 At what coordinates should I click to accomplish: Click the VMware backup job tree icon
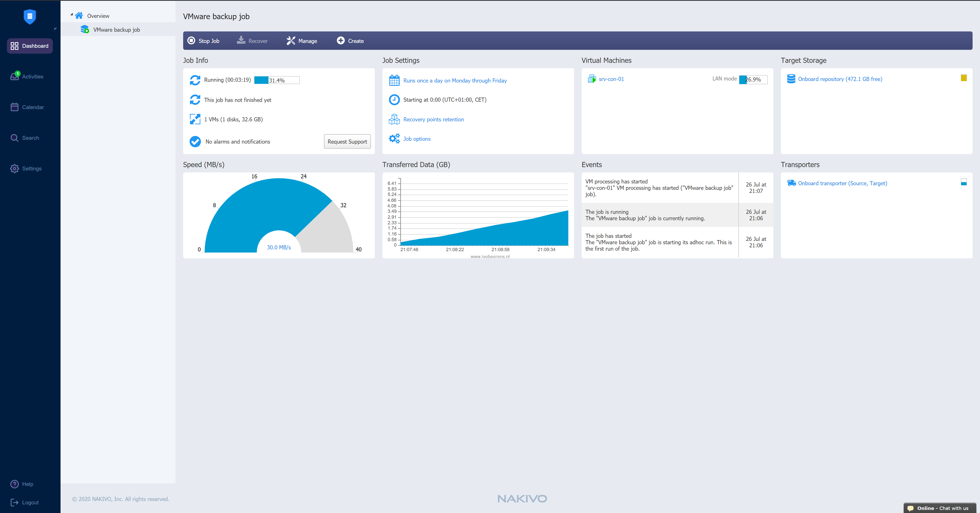tap(85, 29)
